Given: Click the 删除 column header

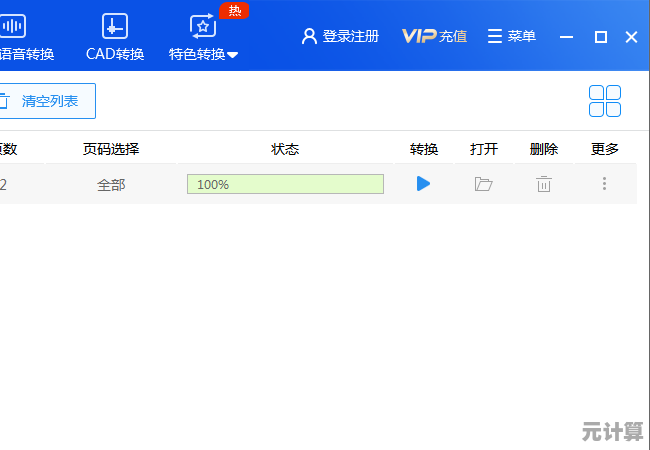Looking at the screenshot, I should (x=543, y=150).
